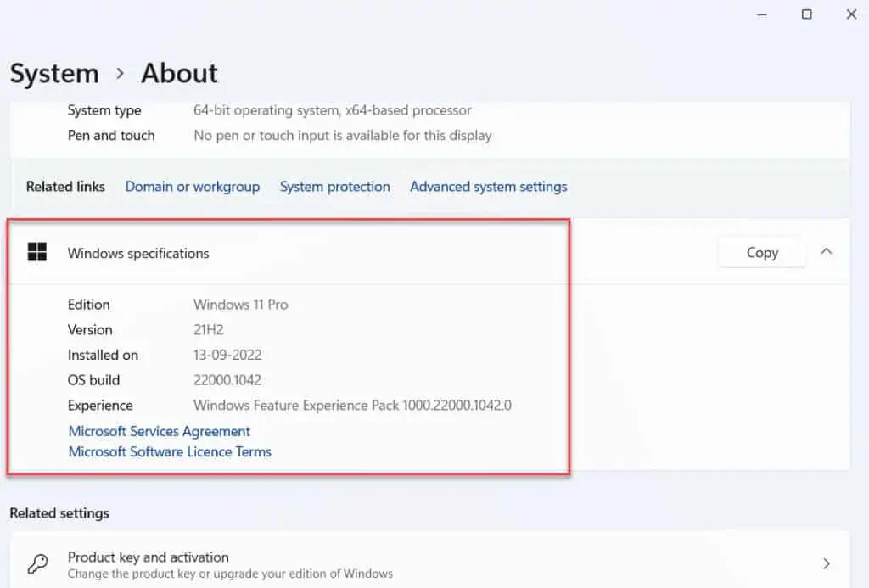Copy the Windows specifications
Screen dimensions: 869x588
[x=762, y=253]
